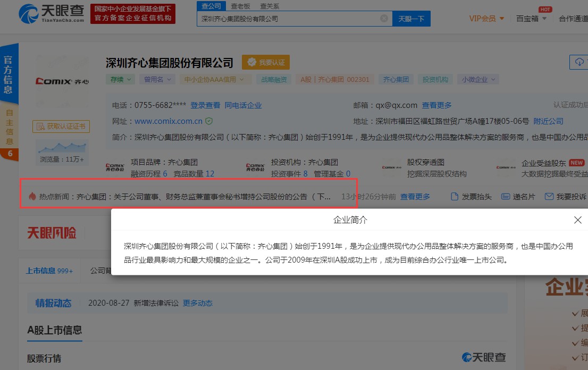Open the www.comix.com.cn website link

click(x=169, y=121)
